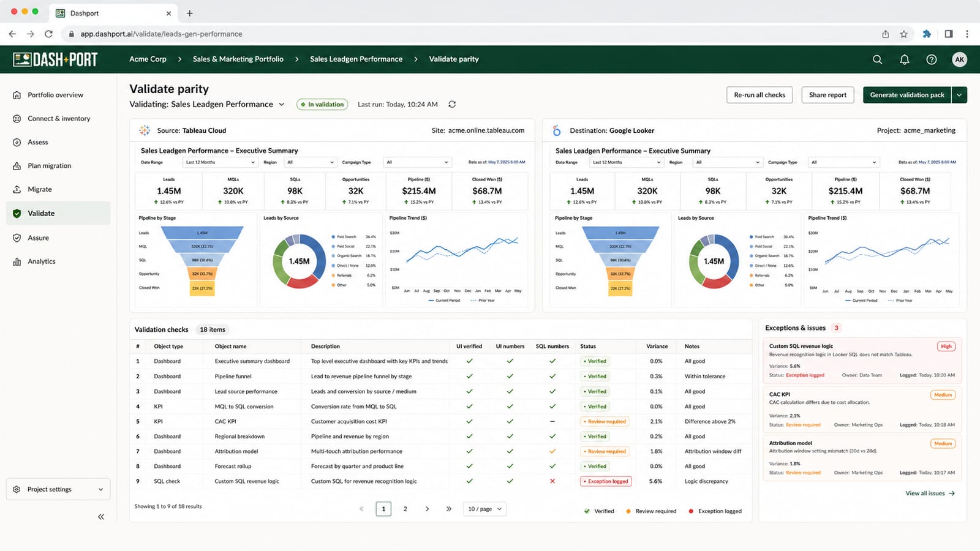The image size is (980, 551).
Task: Click Migrate sidebar icon
Action: coord(17,190)
